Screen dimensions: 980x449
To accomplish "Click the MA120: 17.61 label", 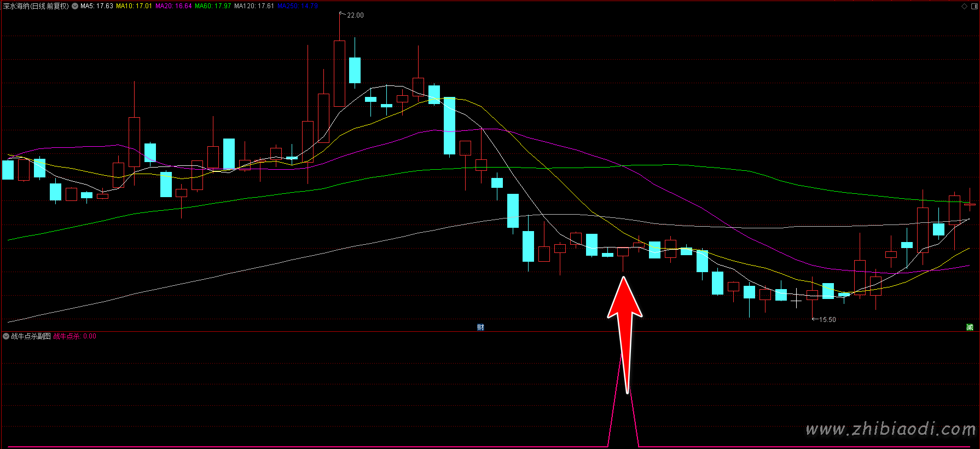I will coord(254,6).
